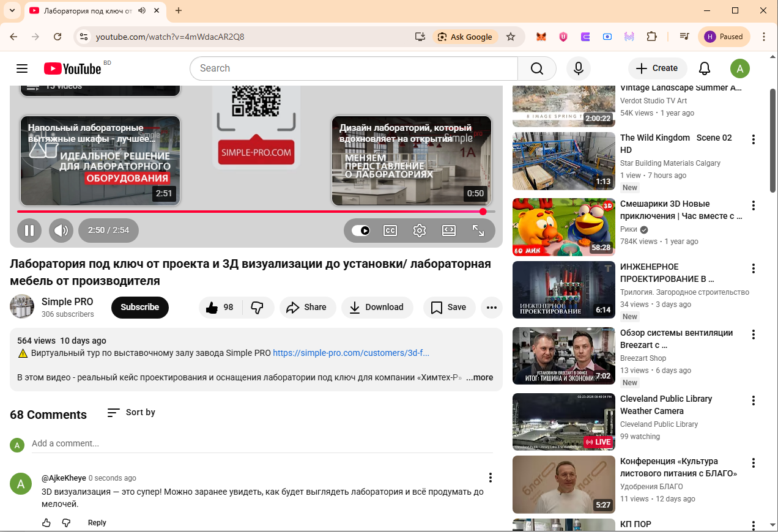This screenshot has width=778, height=532.
Task: Save video to a playlist
Action: [x=449, y=308]
